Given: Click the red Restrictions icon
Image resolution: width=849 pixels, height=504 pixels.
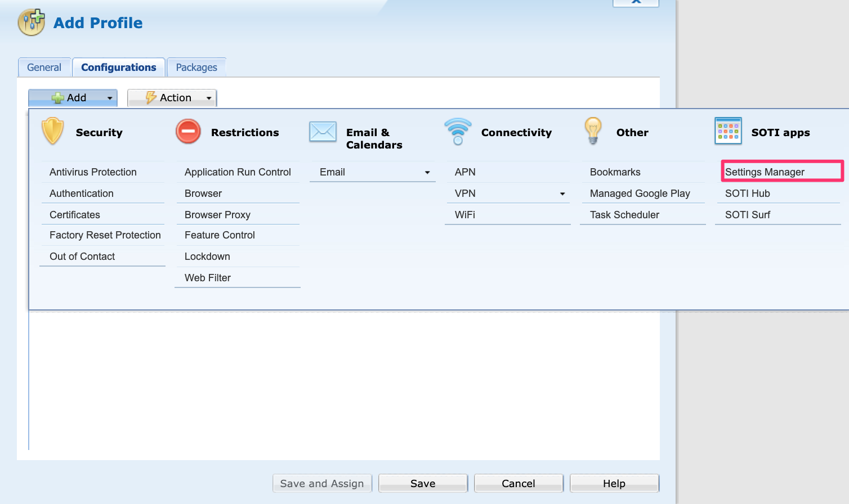Looking at the screenshot, I should tap(188, 132).
